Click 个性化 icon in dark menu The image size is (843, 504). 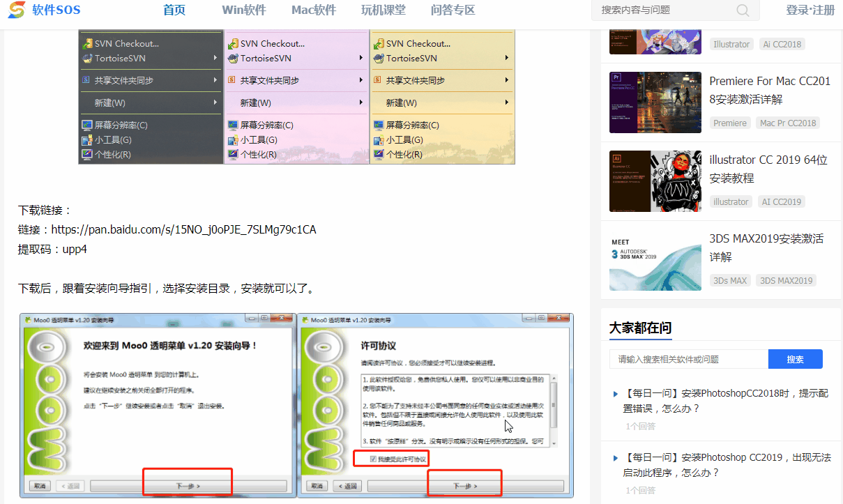point(87,154)
